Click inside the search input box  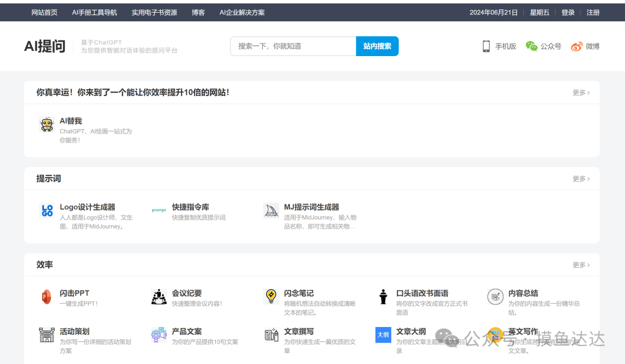pyautogui.click(x=292, y=46)
